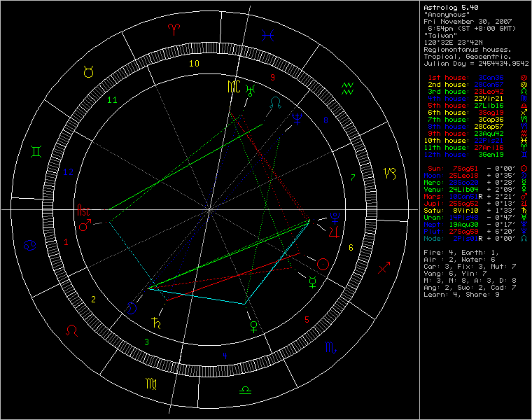Select the yellow Virgo glyph on the zodiac ring
Image resolution: width=532 pixels, height=420 pixels.
click(151, 384)
